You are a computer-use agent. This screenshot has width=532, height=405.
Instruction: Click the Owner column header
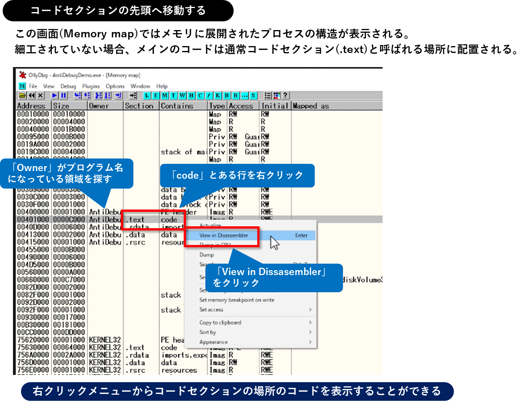click(x=106, y=106)
